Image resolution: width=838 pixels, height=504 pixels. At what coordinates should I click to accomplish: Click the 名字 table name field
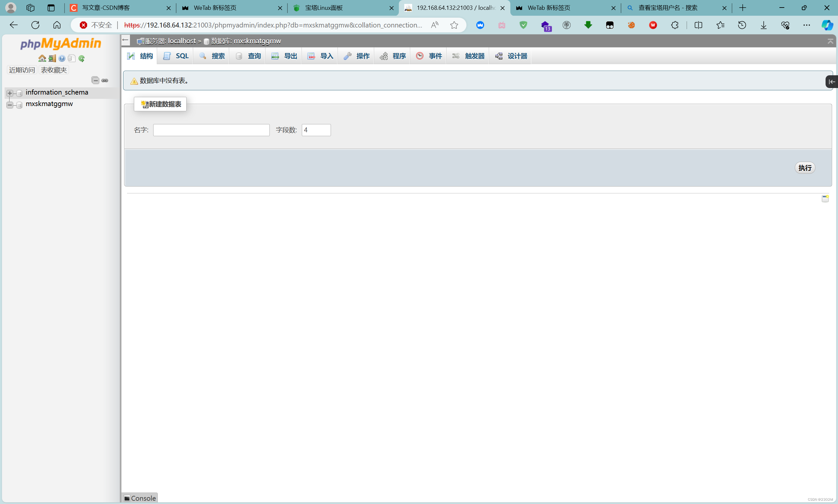click(x=211, y=130)
